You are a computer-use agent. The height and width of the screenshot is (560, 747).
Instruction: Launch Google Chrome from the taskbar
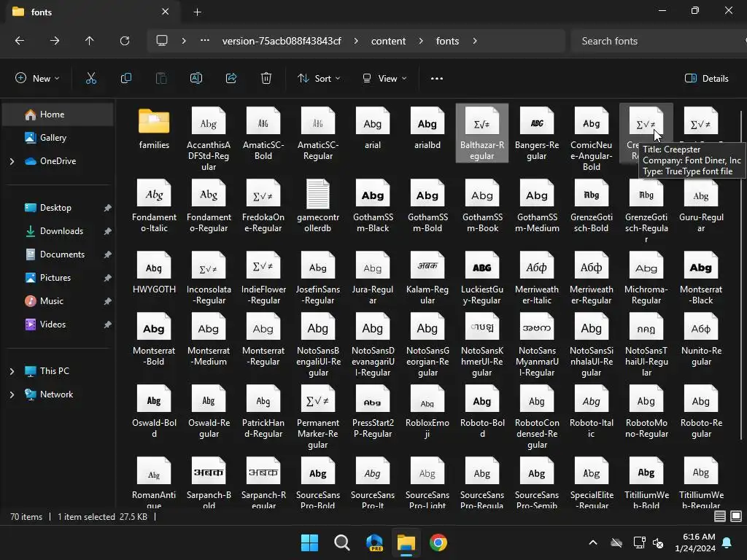pos(438,542)
